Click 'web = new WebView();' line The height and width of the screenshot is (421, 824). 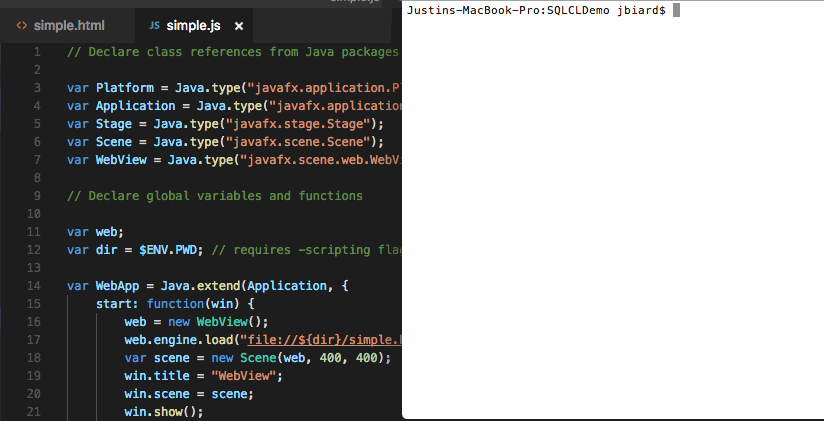(x=197, y=322)
